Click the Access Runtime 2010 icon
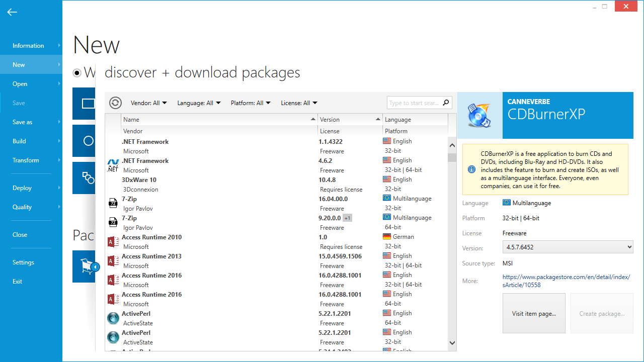The height and width of the screenshot is (362, 644). tap(113, 242)
